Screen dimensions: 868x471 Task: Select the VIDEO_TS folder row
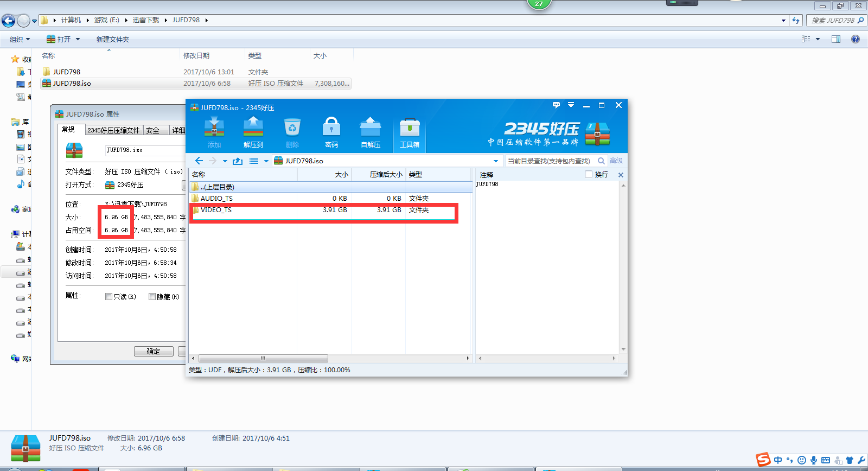coord(331,210)
